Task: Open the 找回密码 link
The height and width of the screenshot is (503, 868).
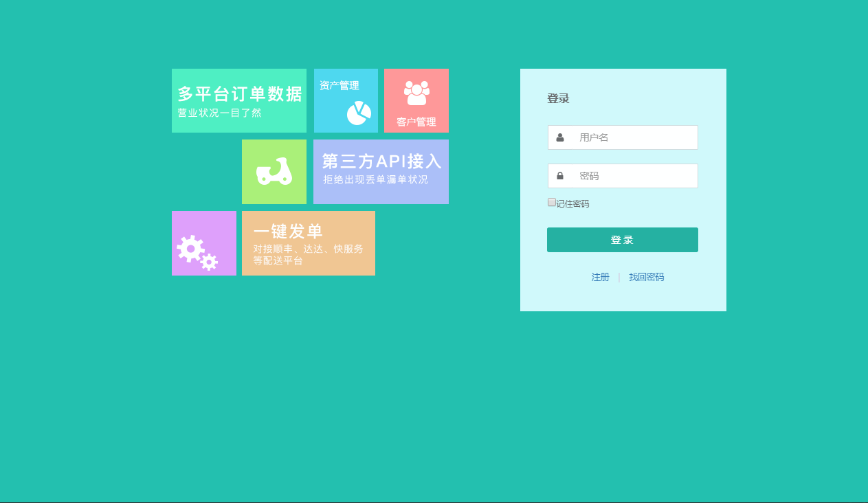Action: tap(647, 277)
